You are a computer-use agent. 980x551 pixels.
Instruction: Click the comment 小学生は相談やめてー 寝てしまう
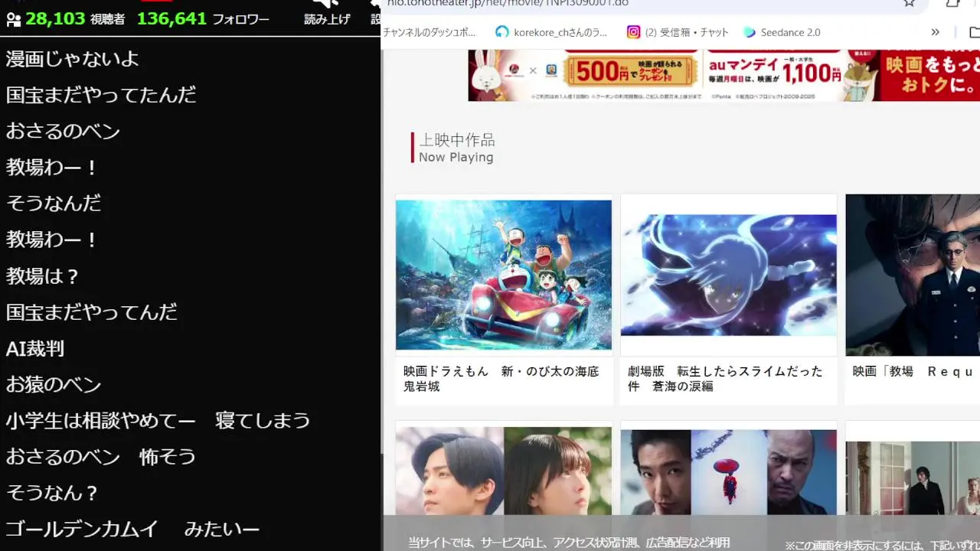(158, 421)
